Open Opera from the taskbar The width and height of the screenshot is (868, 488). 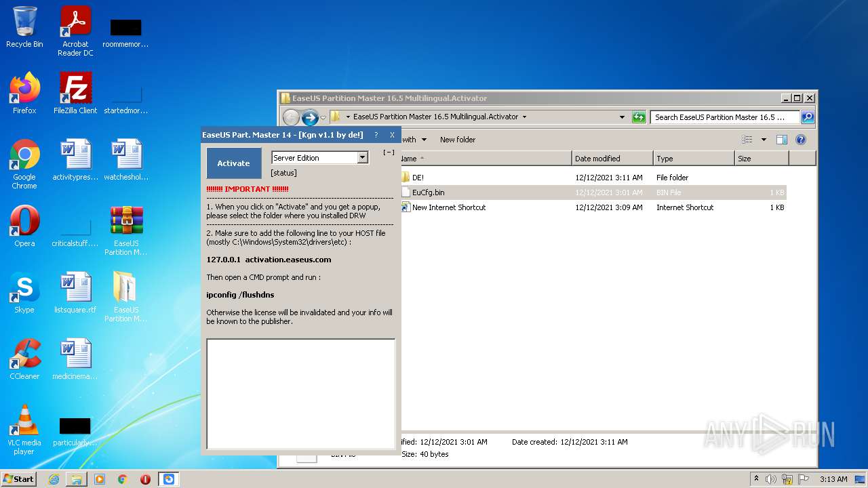tap(145, 479)
